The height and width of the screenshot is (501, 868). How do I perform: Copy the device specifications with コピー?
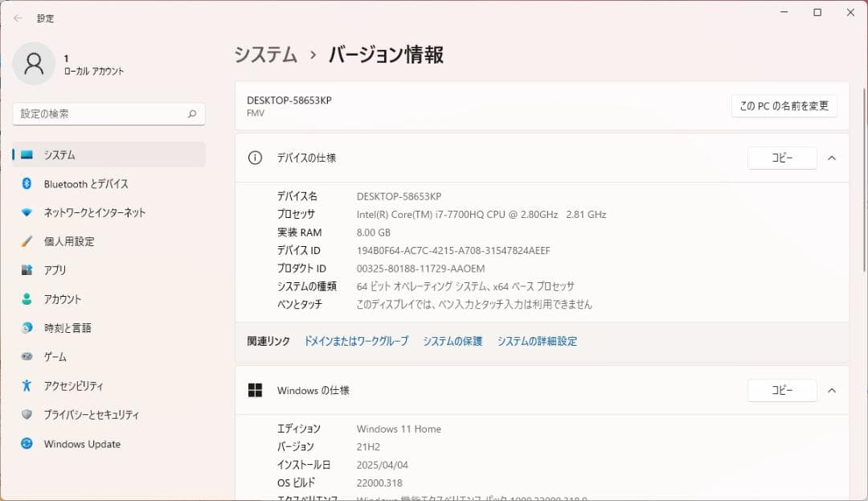[782, 158]
